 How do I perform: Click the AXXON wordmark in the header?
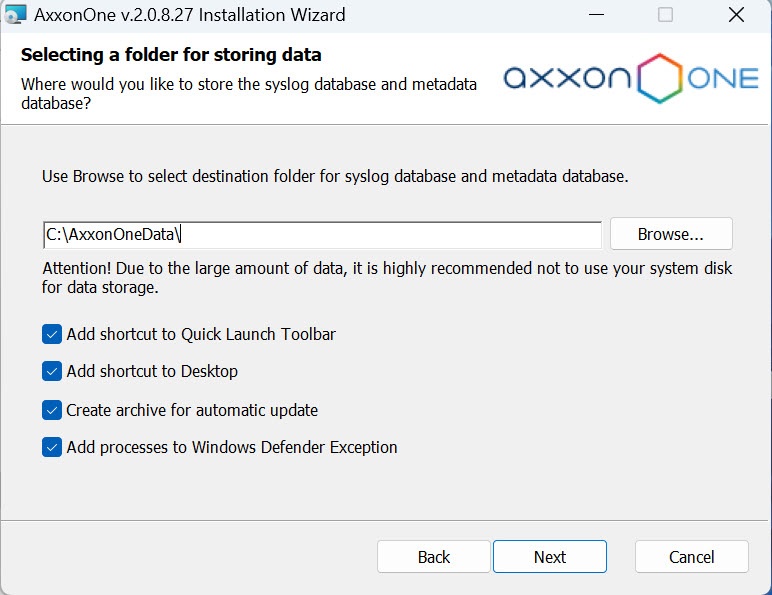click(568, 80)
